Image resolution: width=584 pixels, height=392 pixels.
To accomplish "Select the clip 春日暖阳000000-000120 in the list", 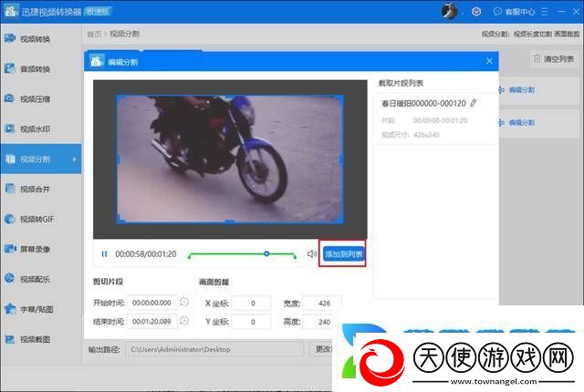I will [x=436, y=119].
